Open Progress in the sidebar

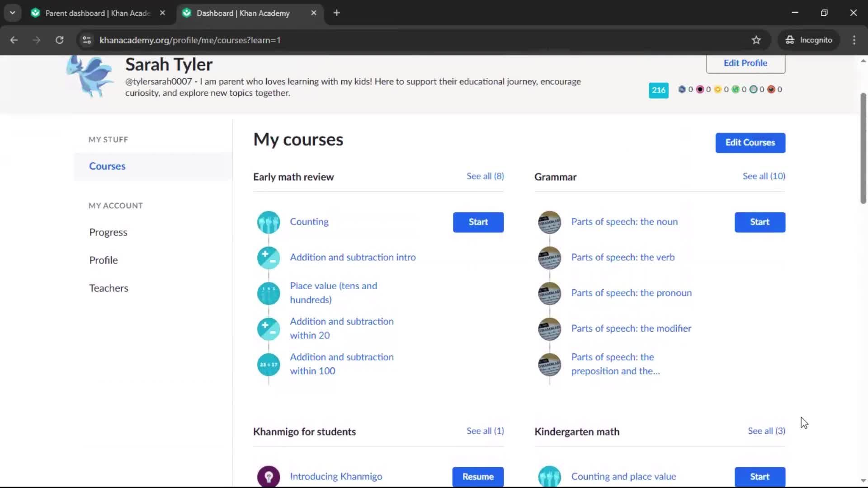[x=108, y=232]
